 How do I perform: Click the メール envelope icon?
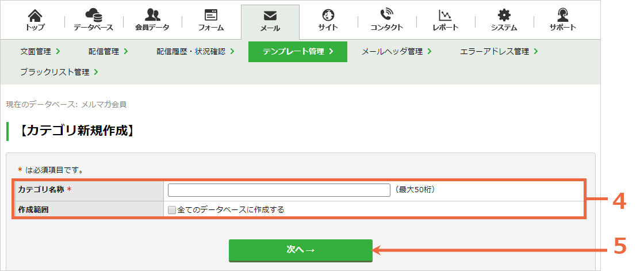(x=270, y=16)
